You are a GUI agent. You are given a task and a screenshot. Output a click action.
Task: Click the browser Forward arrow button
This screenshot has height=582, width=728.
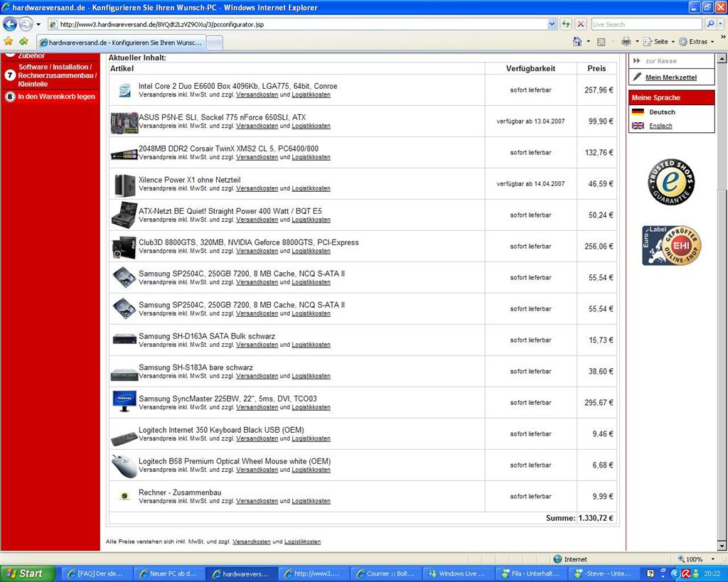point(26,24)
